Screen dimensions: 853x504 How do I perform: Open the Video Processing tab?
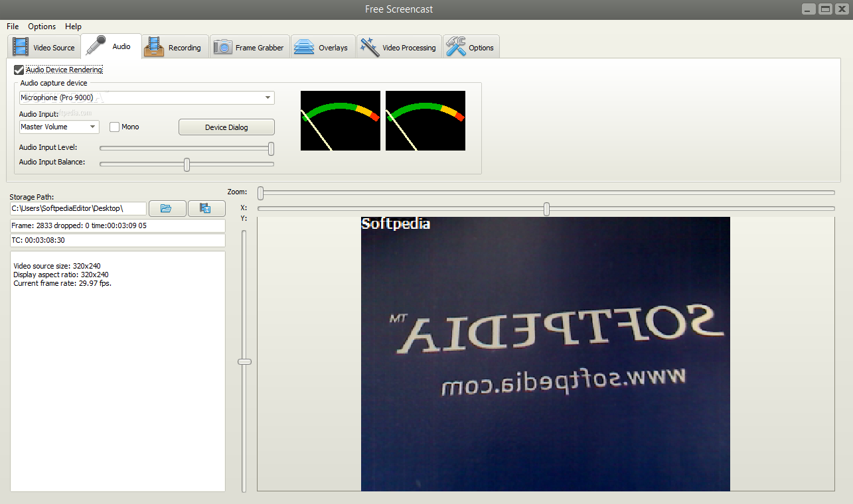(399, 47)
